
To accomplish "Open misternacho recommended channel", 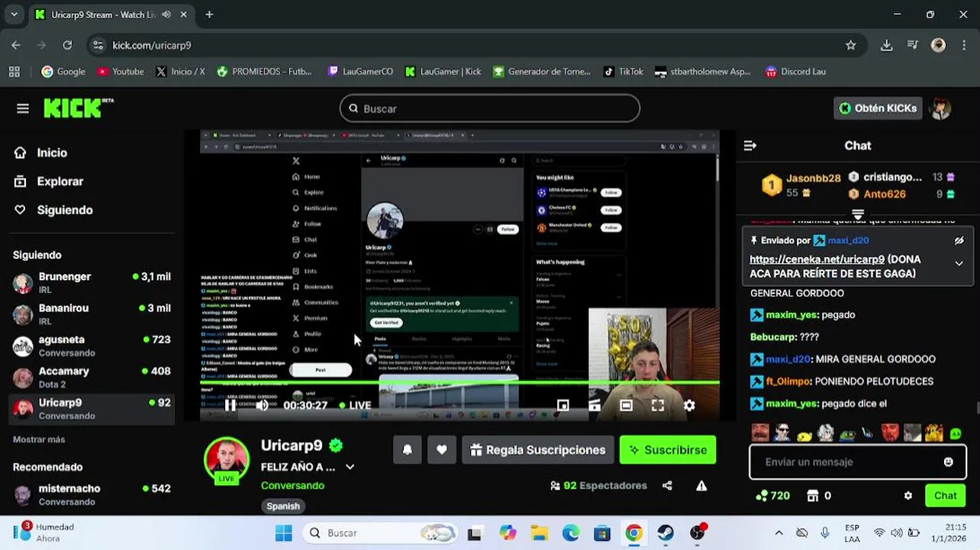I will pos(92,495).
